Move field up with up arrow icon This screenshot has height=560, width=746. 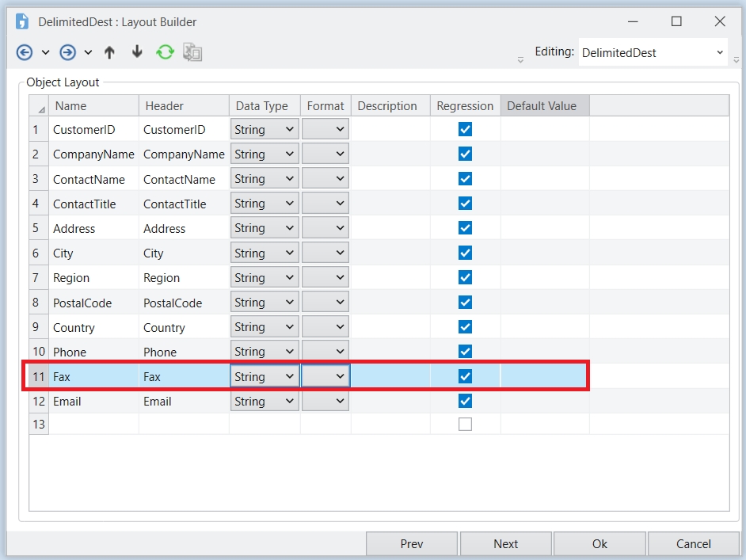[109, 52]
